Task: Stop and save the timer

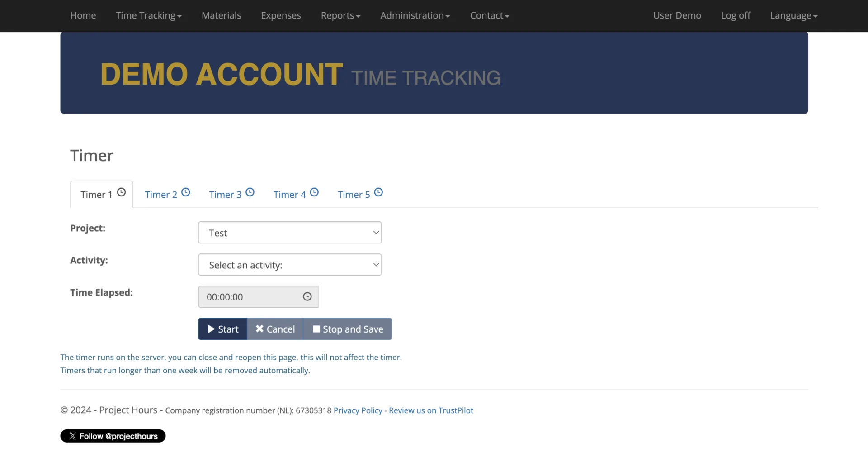Action: [348, 329]
